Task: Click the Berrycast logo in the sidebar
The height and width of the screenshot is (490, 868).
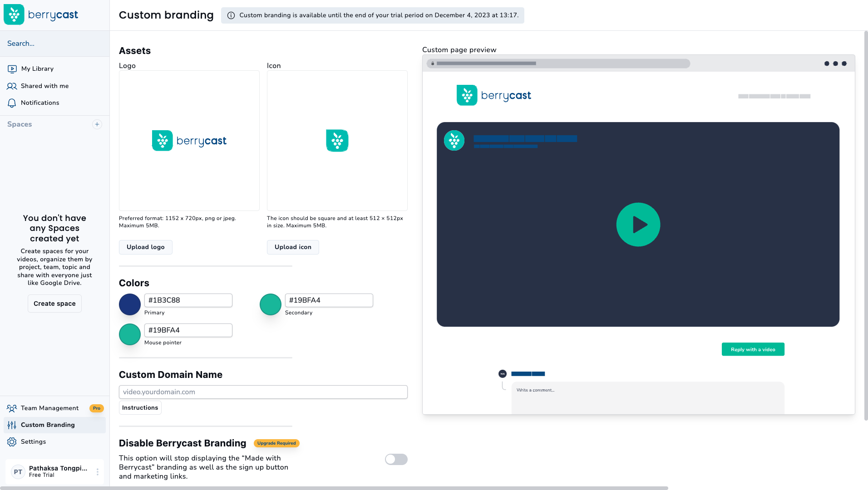Action: pyautogui.click(x=41, y=15)
